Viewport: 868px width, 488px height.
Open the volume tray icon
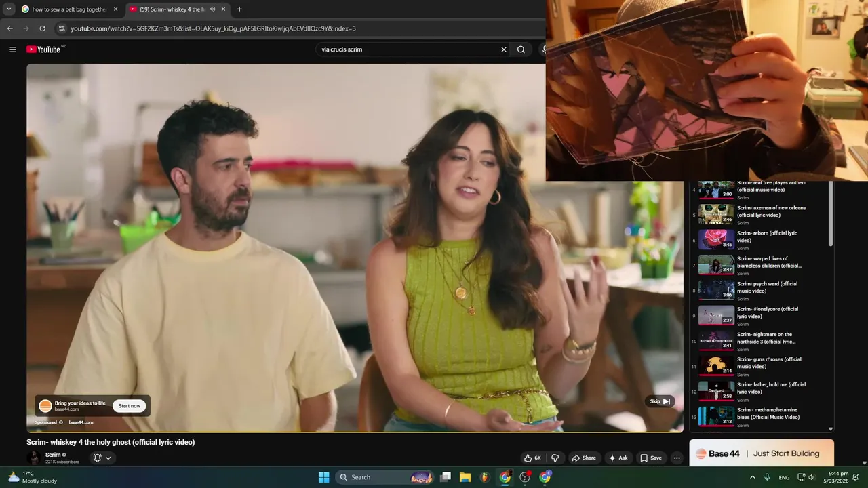click(811, 477)
